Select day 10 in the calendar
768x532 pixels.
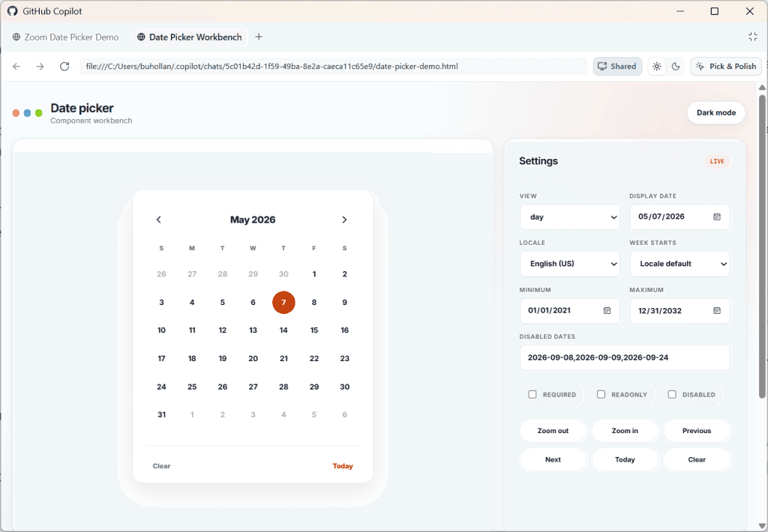coord(162,330)
